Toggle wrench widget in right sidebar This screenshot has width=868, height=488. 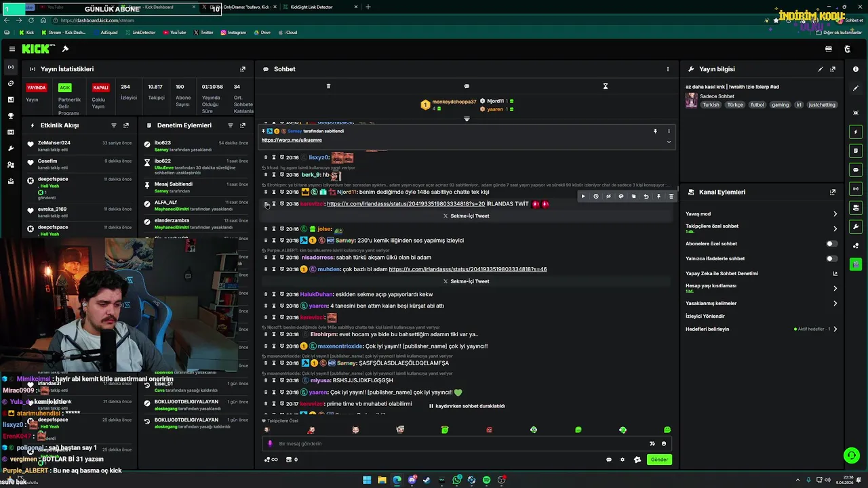[856, 227]
